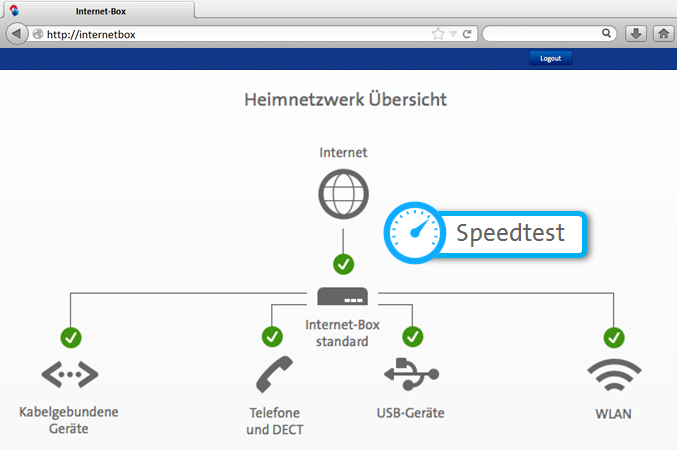Open wired devices double-arrow icon
The image size is (677, 450).
(x=70, y=374)
